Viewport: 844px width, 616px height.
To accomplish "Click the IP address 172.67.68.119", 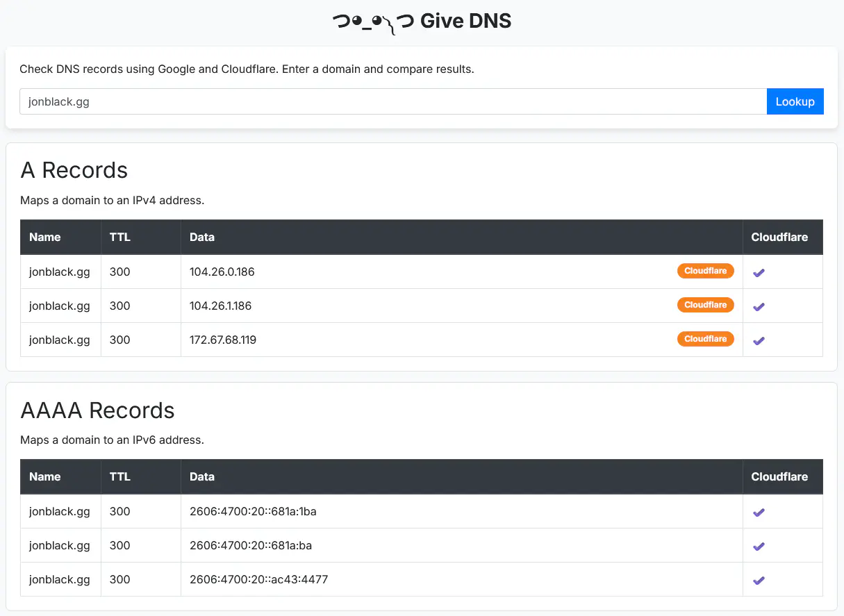I will (223, 340).
